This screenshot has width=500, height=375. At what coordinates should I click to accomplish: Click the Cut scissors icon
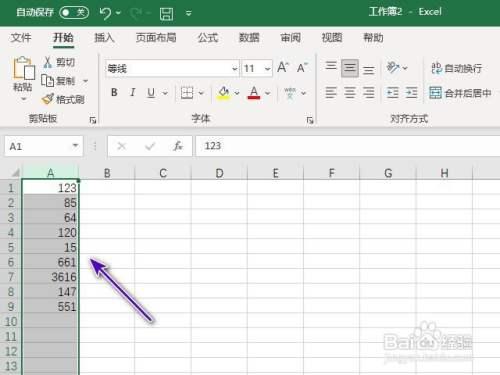click(x=48, y=62)
